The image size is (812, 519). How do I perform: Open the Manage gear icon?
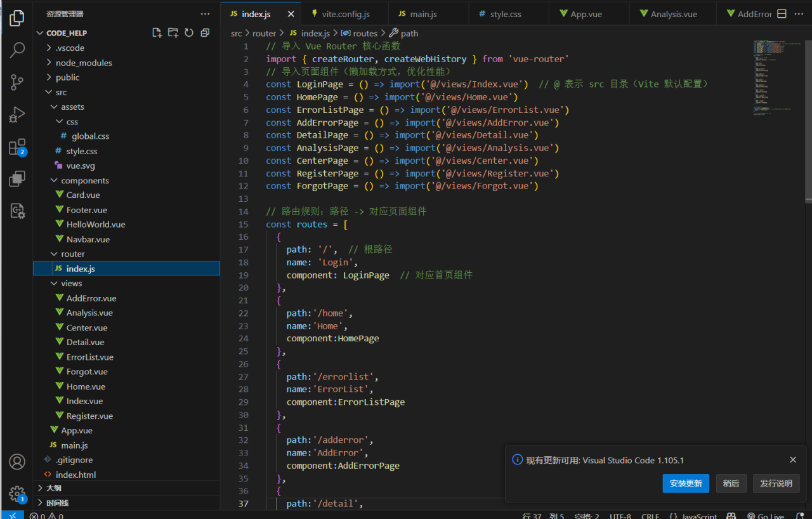(17, 494)
